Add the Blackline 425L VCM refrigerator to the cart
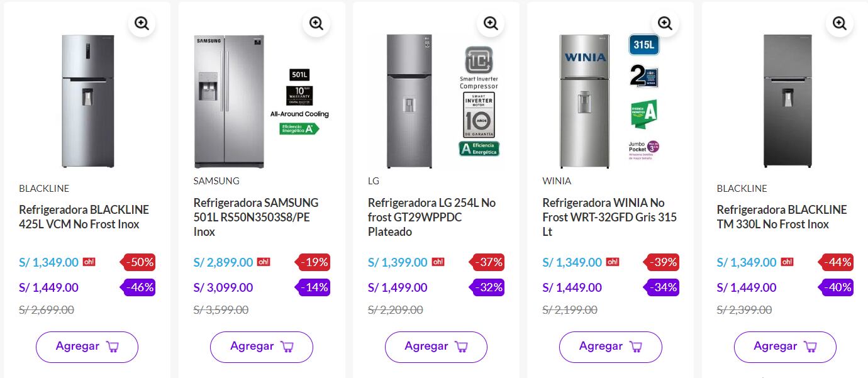This screenshot has height=378, width=868. tap(87, 347)
